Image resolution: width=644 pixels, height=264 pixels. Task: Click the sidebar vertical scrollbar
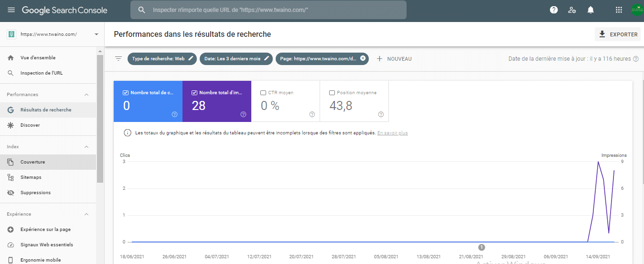click(x=100, y=119)
